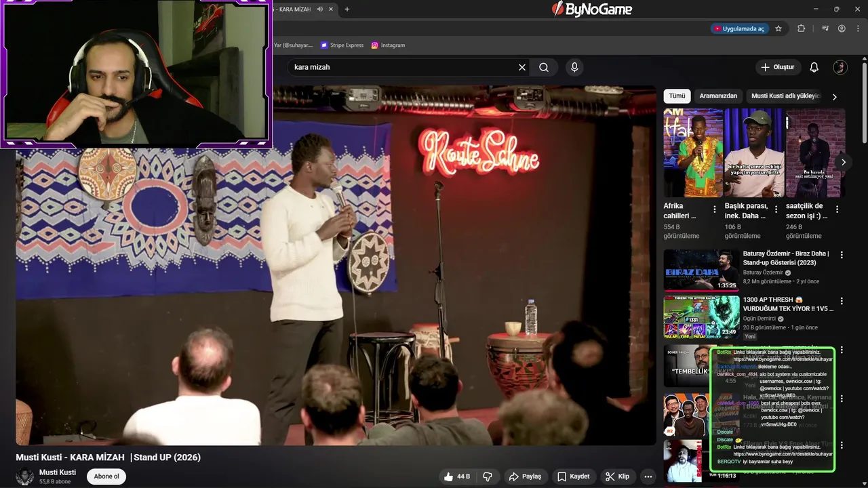
Task: Click the BERQOTV chat message
Action: pyautogui.click(x=755, y=462)
